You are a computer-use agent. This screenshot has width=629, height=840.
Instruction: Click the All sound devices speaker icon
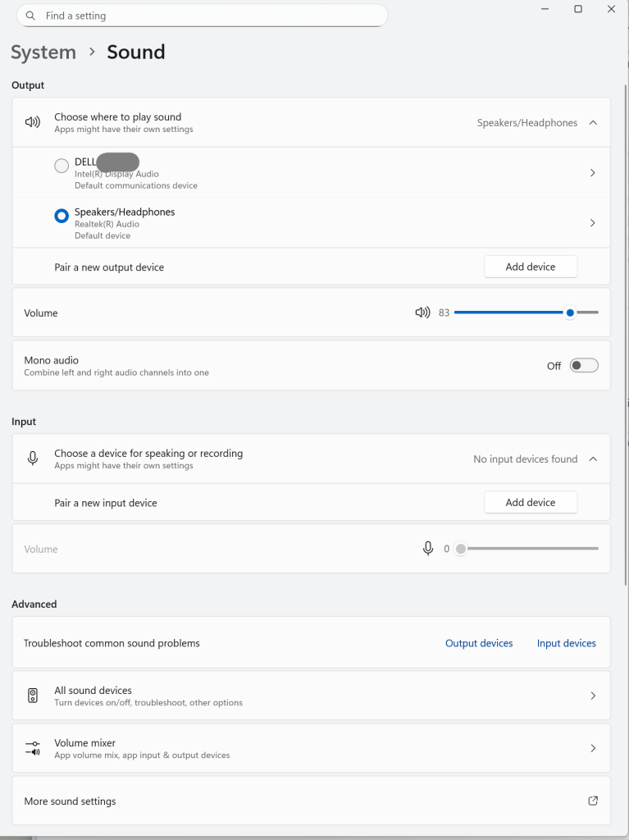(x=33, y=696)
